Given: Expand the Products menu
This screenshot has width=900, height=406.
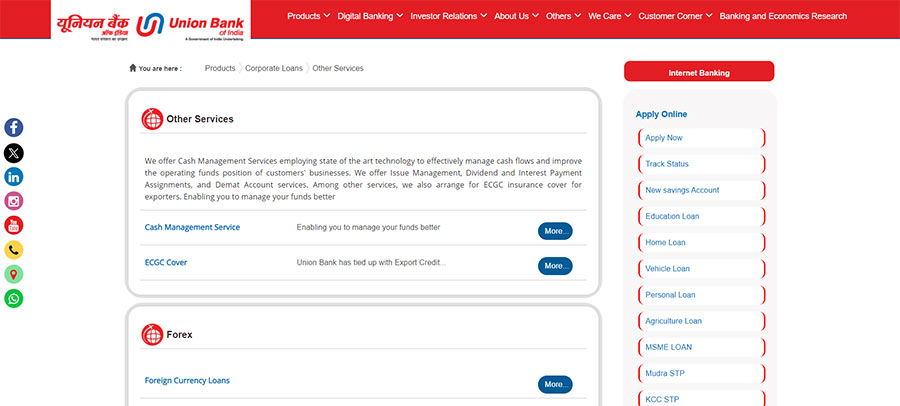Looking at the screenshot, I should click(x=309, y=16).
